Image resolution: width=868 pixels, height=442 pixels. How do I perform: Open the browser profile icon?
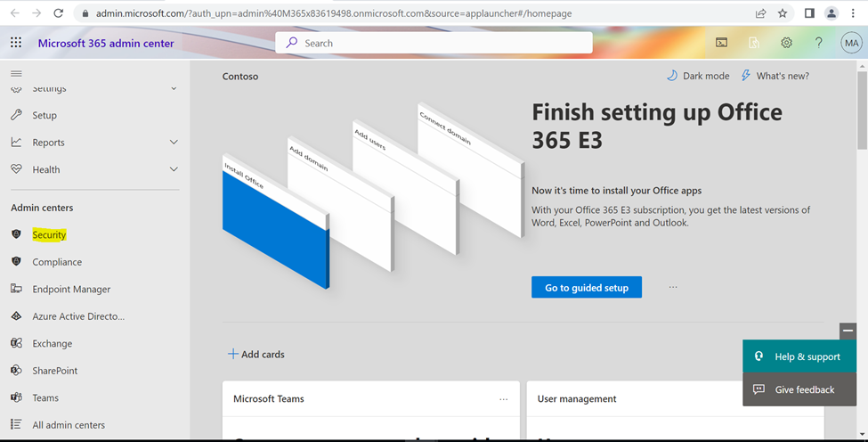tap(831, 13)
